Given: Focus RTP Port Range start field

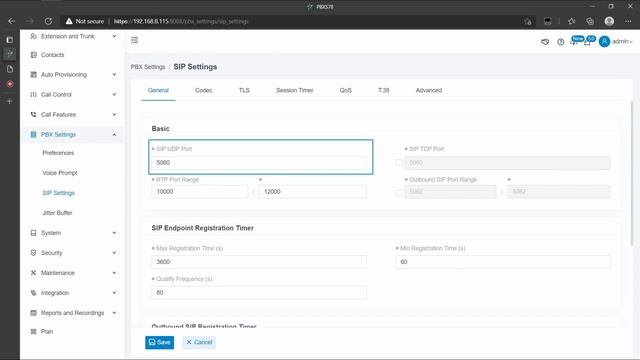Looking at the screenshot, I should [x=200, y=192].
